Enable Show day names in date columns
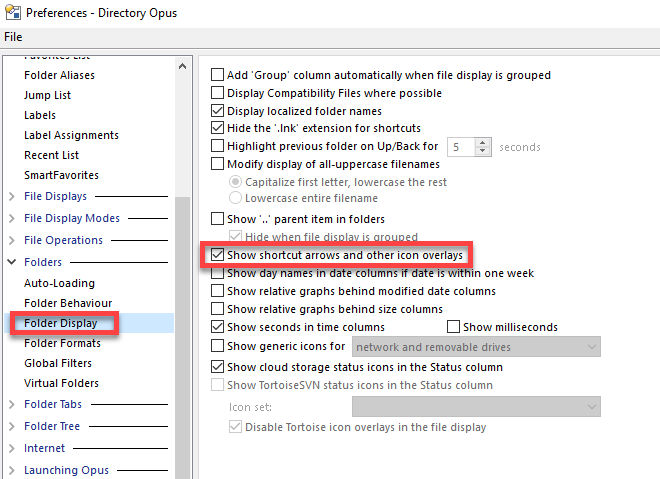Screen dimensions: 660x479 click(x=217, y=273)
